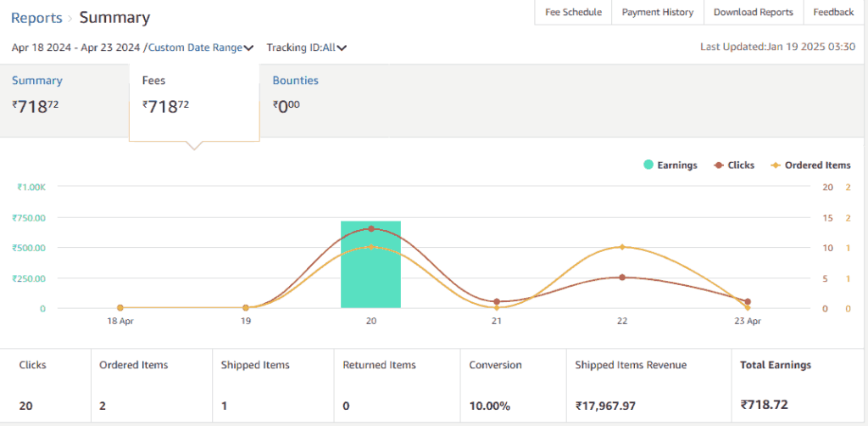Click the Clicks data point on 20 April
Image resolution: width=868 pixels, height=426 pixels.
coord(371,229)
